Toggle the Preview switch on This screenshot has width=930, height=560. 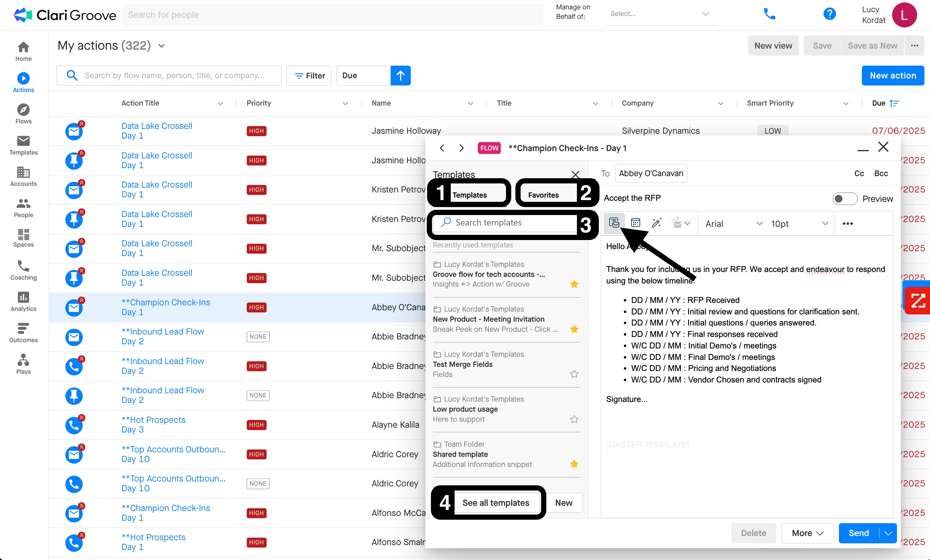844,198
